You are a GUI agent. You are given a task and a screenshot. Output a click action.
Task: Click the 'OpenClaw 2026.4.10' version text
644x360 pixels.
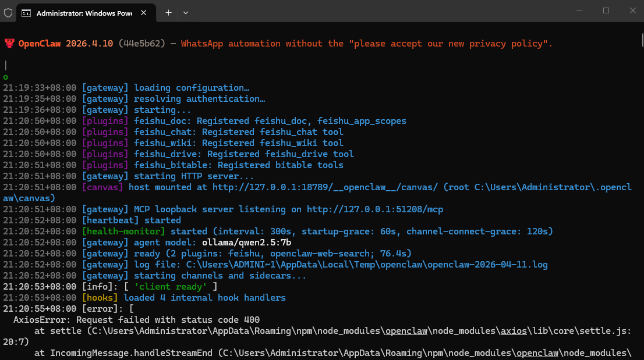point(66,44)
